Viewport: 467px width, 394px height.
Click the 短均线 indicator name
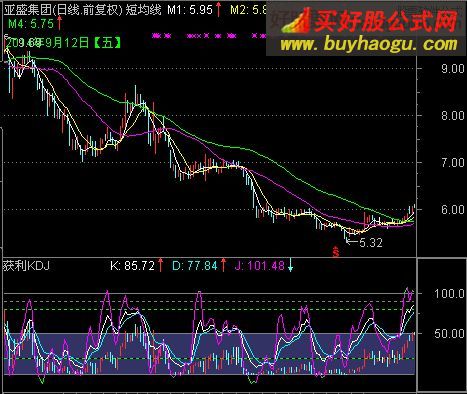[x=143, y=10]
